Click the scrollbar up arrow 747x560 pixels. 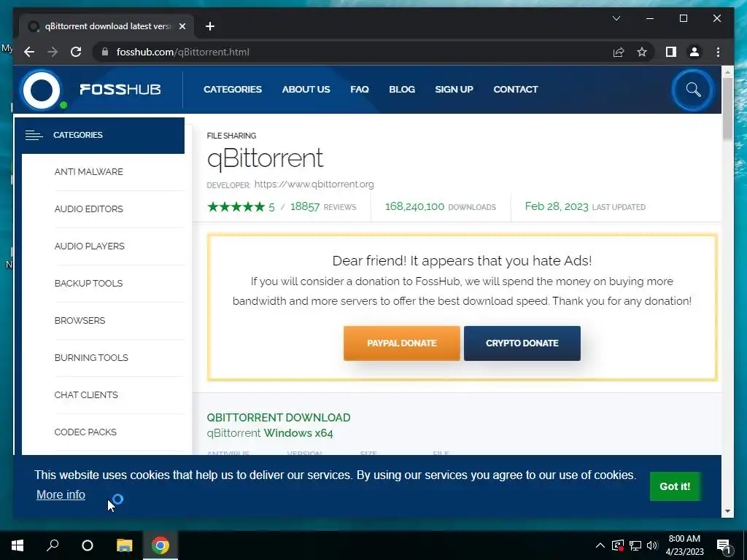coord(727,72)
